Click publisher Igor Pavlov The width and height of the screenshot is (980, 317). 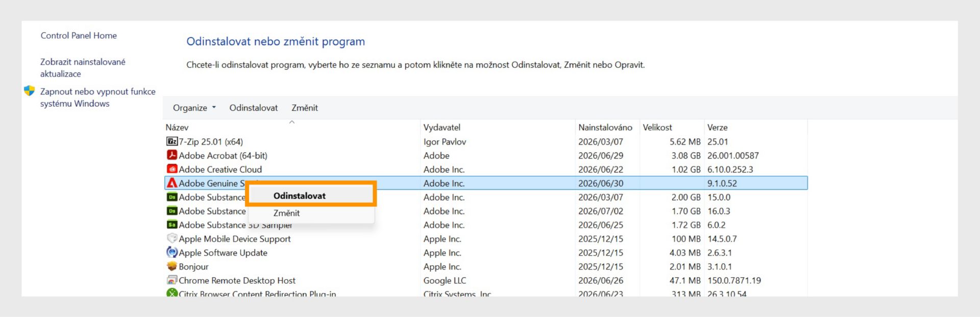tap(445, 141)
